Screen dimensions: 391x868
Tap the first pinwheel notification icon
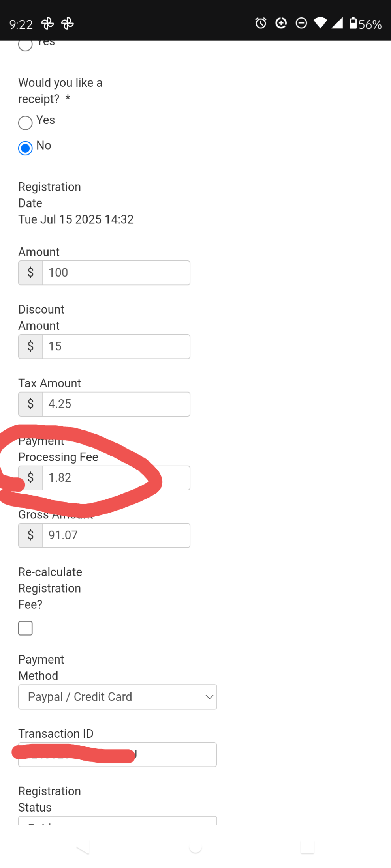47,24
